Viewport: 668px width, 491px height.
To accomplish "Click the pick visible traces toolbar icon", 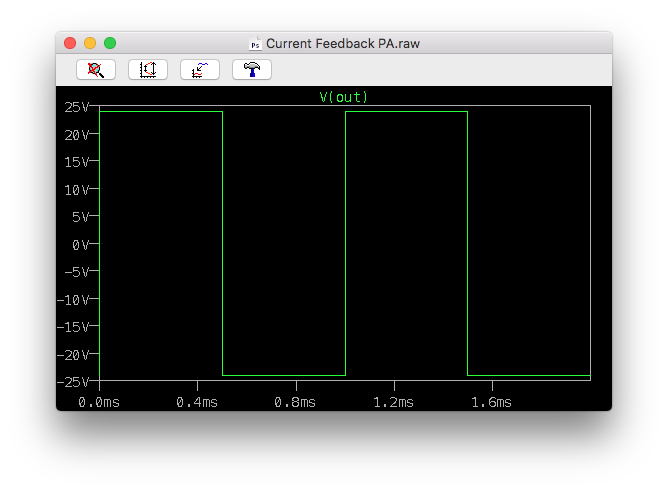I will coord(200,69).
